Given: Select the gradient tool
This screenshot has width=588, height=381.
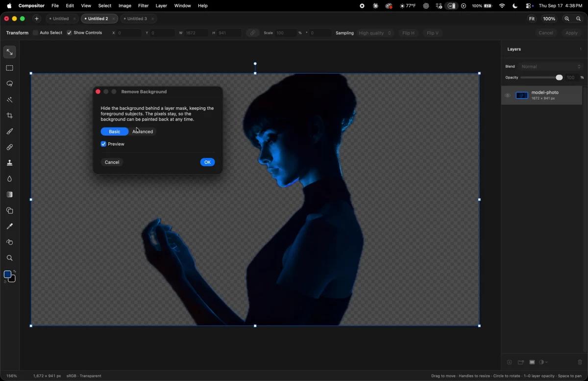Looking at the screenshot, I should point(9,195).
